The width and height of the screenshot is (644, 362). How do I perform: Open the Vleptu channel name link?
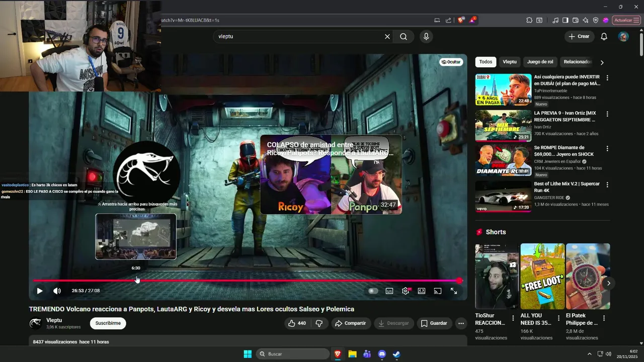(54, 320)
